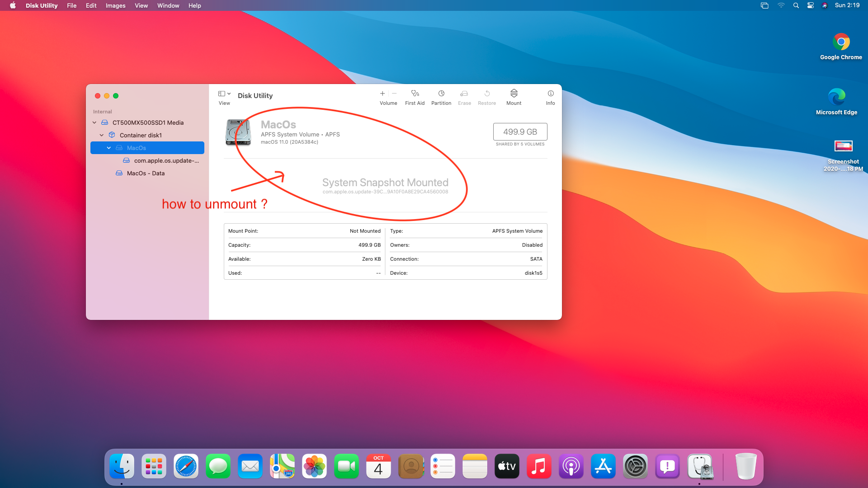Open the File menu
868x488 pixels.
click(71, 5)
